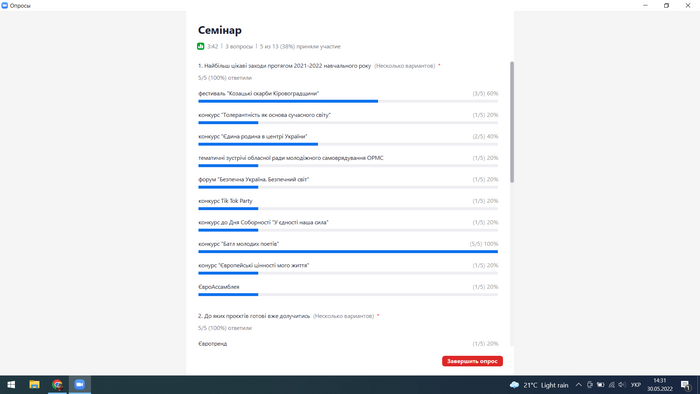The height and width of the screenshot is (394, 700).
Task: Click the volume speaker tray icon
Action: [622, 385]
